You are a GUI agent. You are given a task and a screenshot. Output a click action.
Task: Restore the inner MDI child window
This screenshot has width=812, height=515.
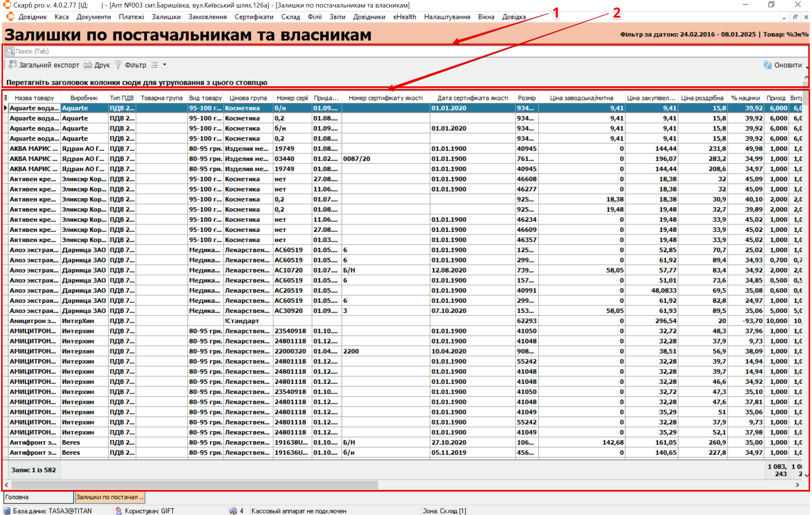795,17
